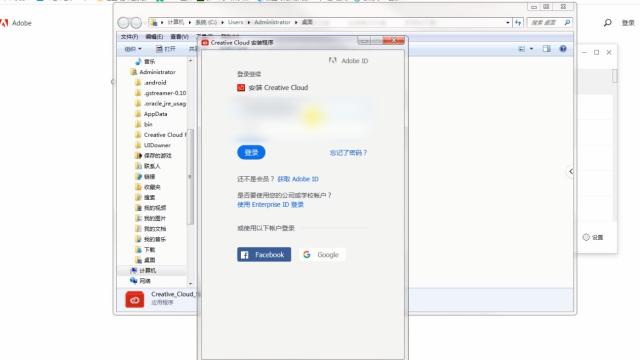Expand breadcrumb arrow after Administrator
Image resolution: width=640 pixels, height=360 pixels.
pyautogui.click(x=296, y=22)
